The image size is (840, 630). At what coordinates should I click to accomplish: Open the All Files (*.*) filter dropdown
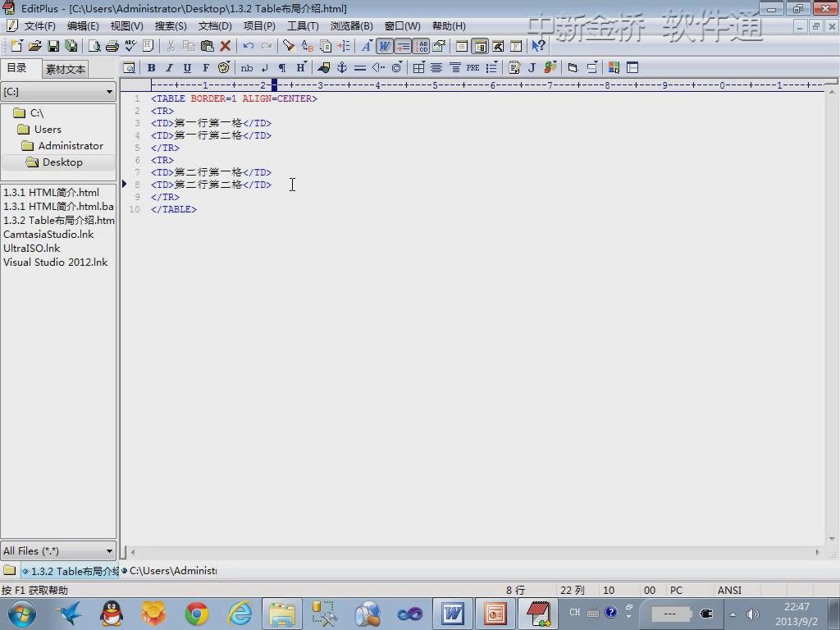[58, 550]
